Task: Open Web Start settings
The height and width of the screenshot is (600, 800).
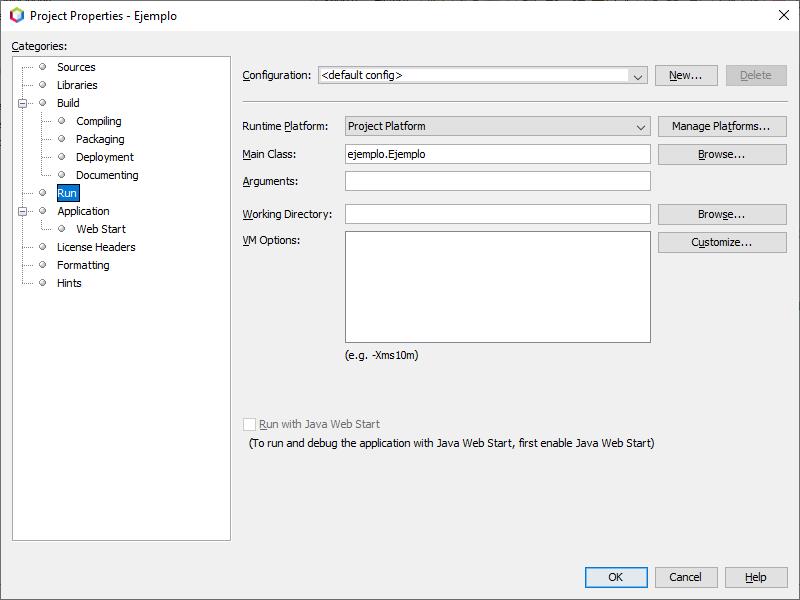Action: click(101, 229)
